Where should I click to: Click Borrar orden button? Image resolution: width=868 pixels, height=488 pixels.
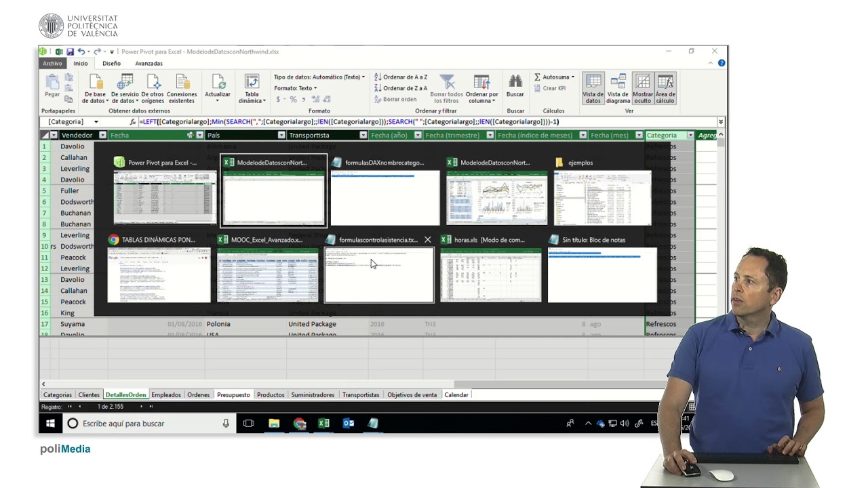point(395,99)
